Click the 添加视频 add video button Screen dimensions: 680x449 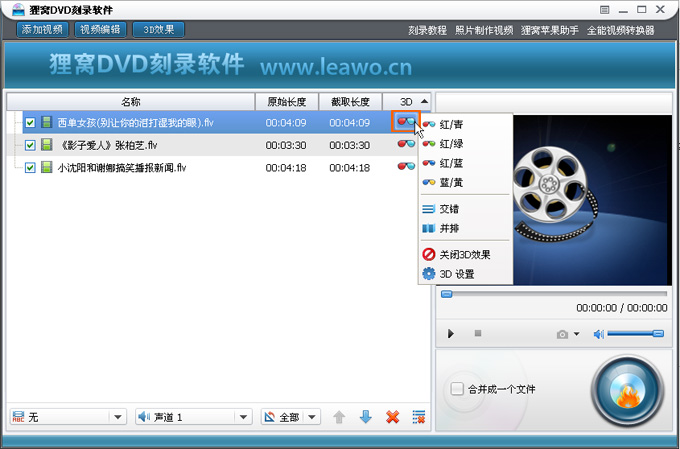pos(42,29)
